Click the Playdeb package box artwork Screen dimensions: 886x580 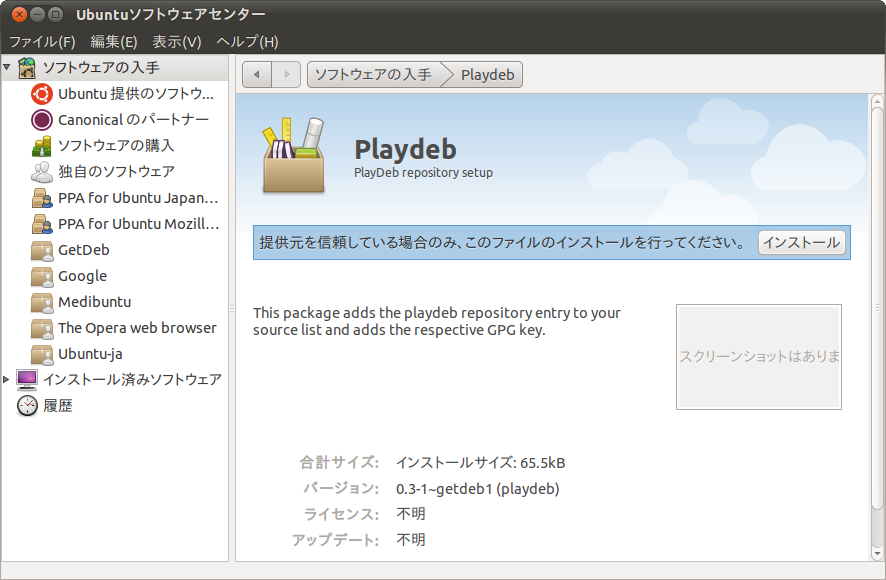click(293, 155)
